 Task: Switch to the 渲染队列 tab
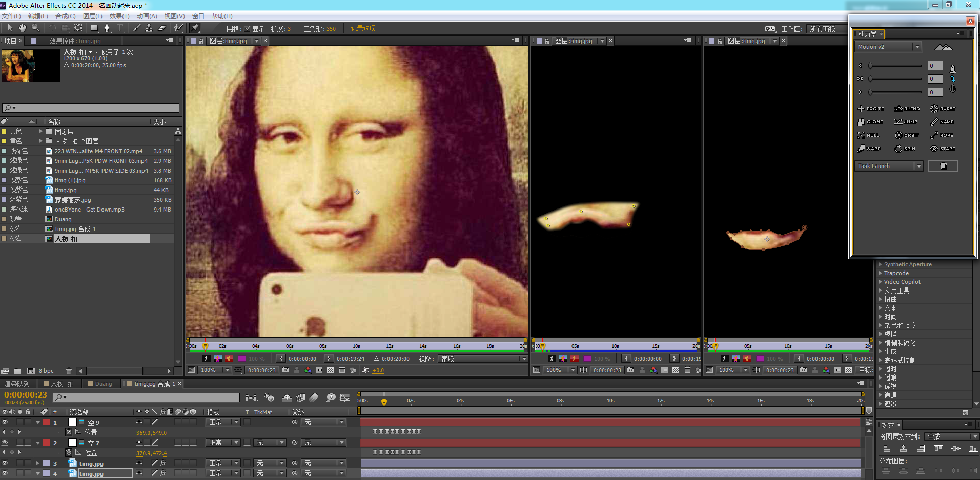click(x=17, y=384)
